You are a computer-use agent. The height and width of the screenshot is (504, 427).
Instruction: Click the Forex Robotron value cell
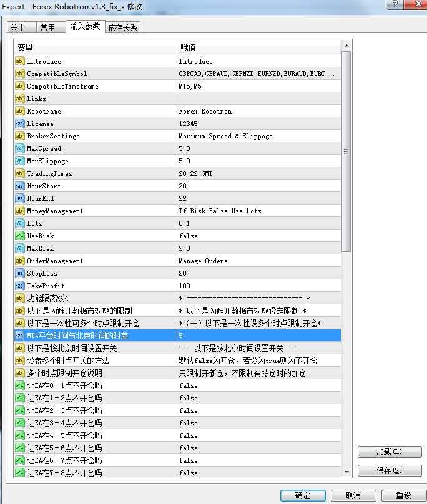259,111
